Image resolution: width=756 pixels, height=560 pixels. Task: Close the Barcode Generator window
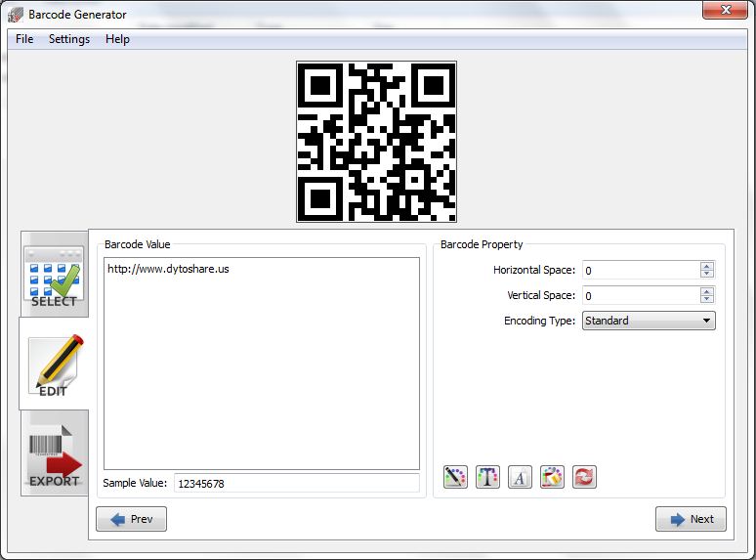(x=725, y=10)
